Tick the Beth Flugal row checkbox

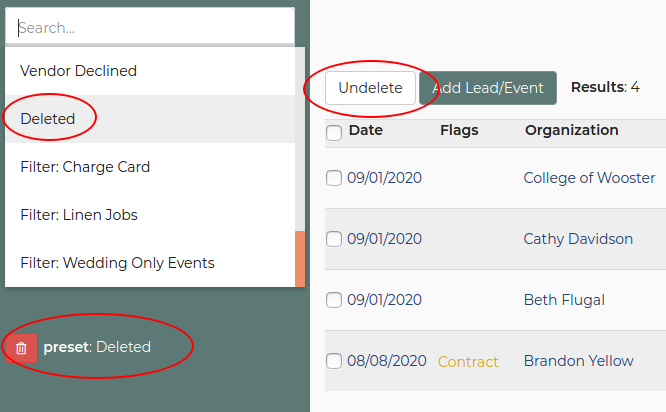coord(334,300)
